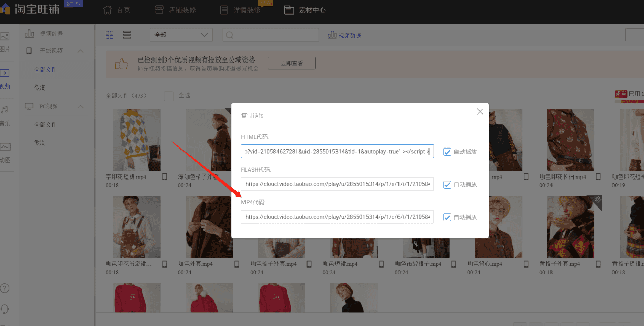Screen dimensions: 644x326
Task: Click the help question mark icon
Action: pos(5,288)
